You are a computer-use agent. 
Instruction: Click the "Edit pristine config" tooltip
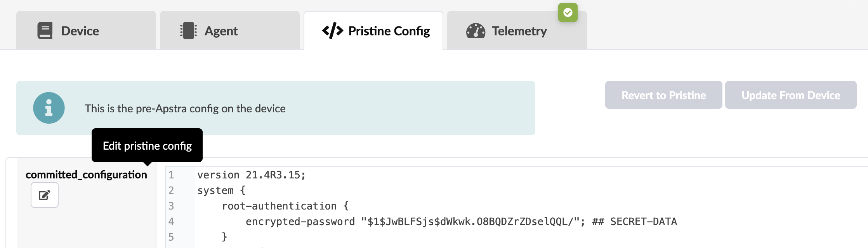[x=147, y=146]
